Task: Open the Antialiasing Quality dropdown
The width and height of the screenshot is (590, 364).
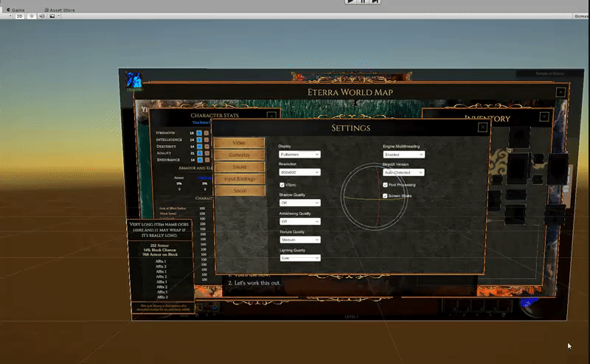Action: pos(300,222)
